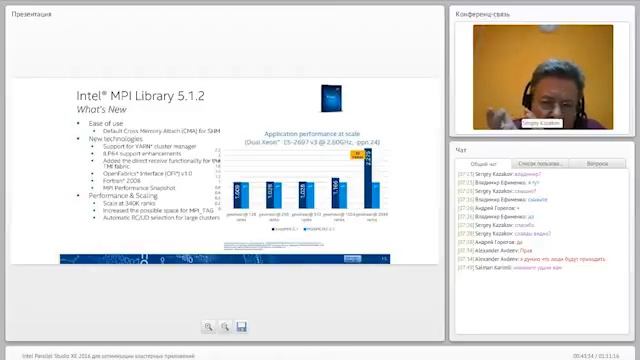
Task: Click the MPI Library box image on the slide
Action: tap(331, 98)
